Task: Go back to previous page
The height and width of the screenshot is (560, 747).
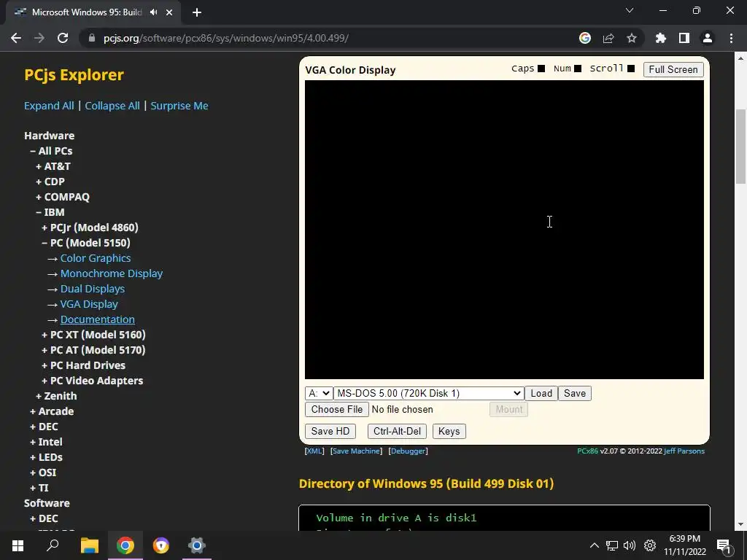Action: click(x=16, y=38)
